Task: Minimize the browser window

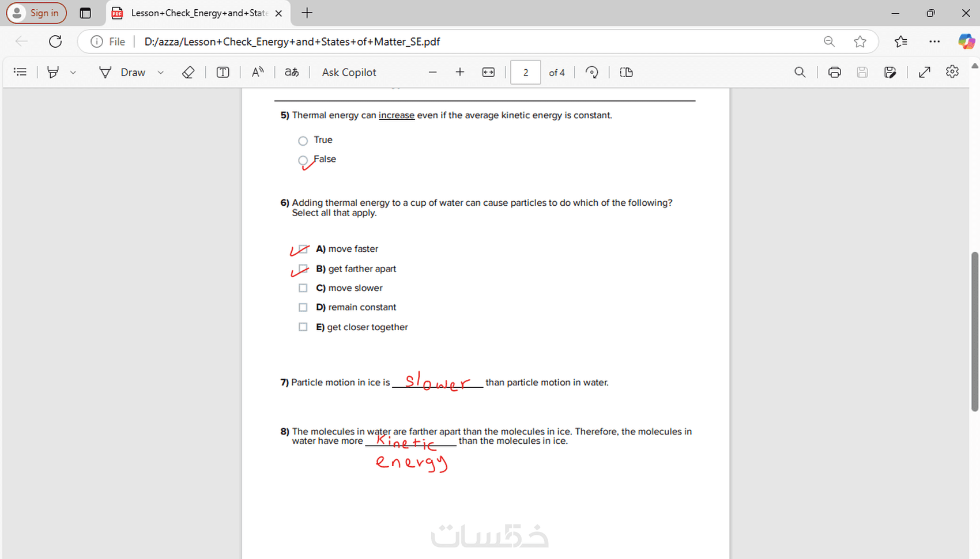Action: (895, 13)
